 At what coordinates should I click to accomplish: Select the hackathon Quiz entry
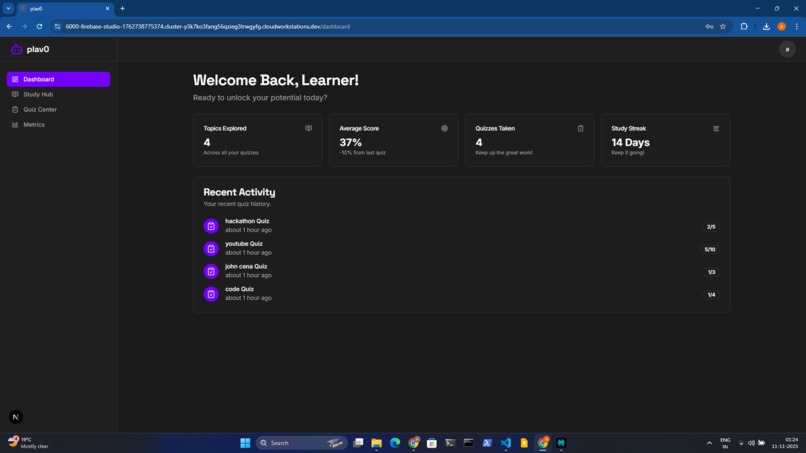(x=462, y=226)
